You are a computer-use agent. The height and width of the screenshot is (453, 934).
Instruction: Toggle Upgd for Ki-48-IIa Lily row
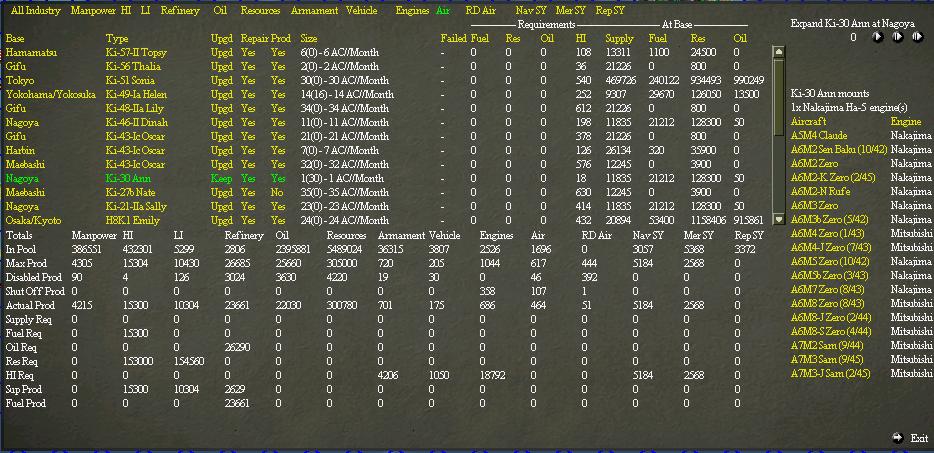222,108
